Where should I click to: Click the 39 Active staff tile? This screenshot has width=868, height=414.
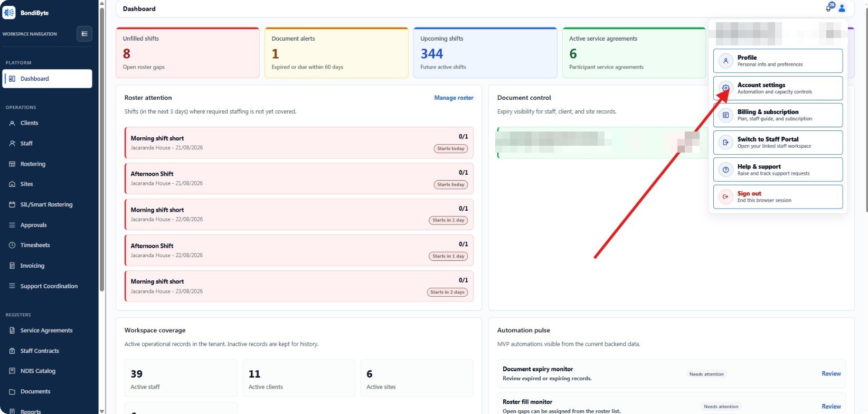181,379
